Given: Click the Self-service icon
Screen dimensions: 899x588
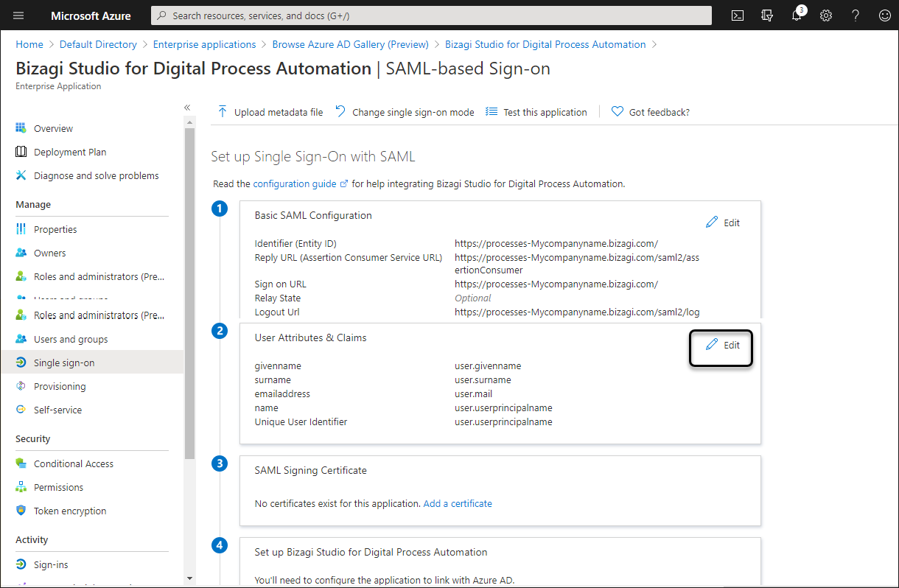Looking at the screenshot, I should pyautogui.click(x=21, y=410).
